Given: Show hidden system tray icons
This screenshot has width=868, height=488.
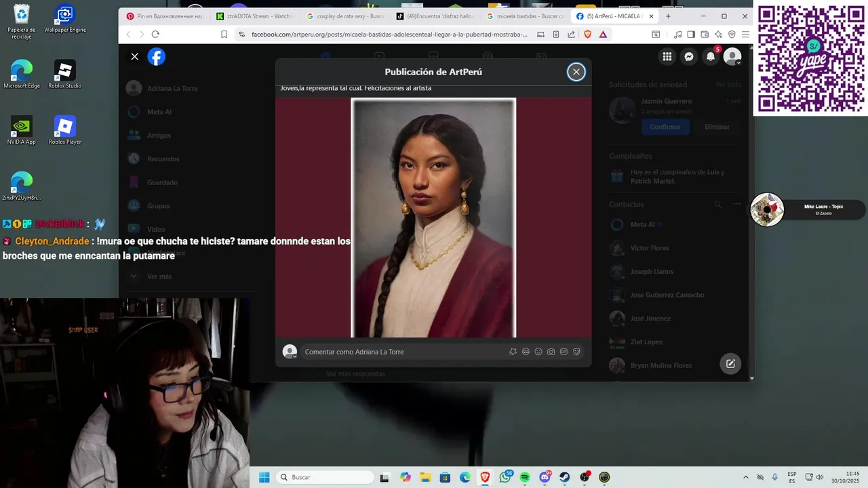Looking at the screenshot, I should click(x=746, y=477).
